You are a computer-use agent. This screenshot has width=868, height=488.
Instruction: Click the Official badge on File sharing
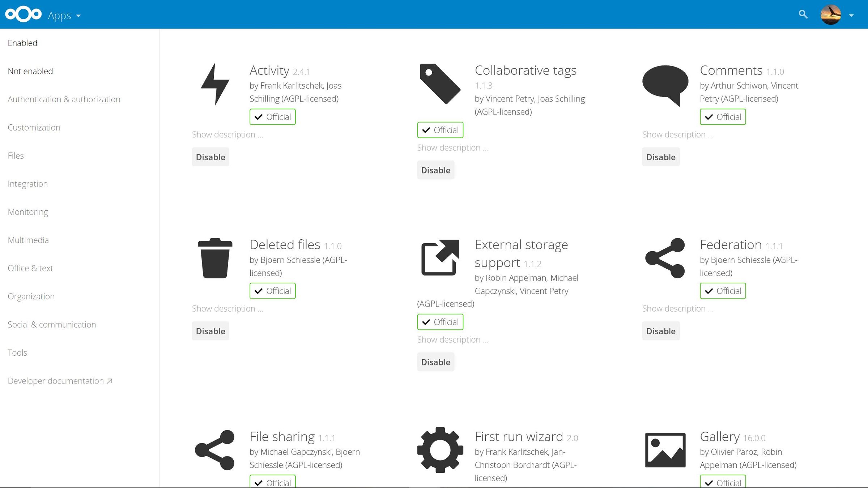[272, 482]
